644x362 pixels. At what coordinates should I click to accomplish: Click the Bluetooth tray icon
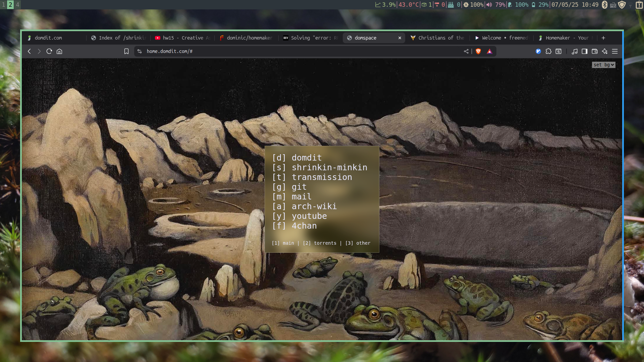605,5
